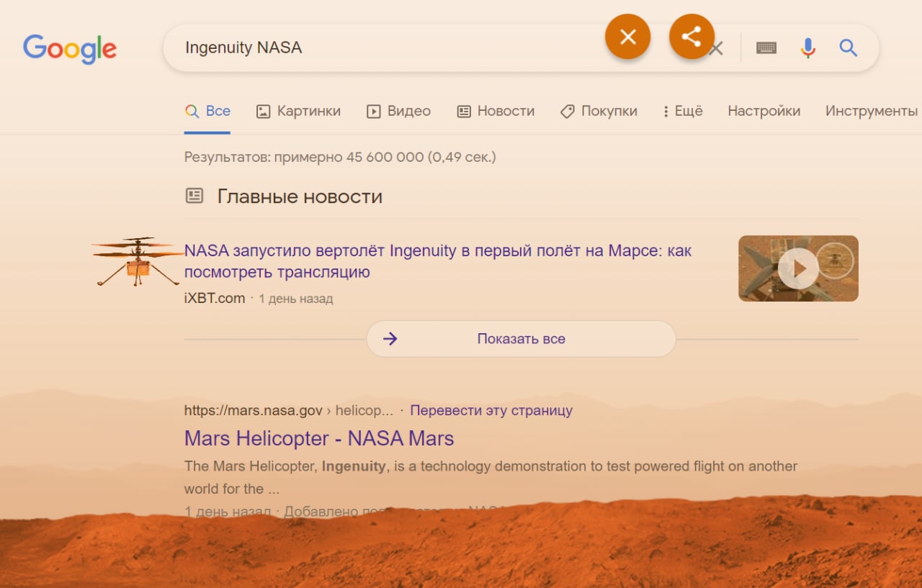Open the iXBT news headline about Ingenuity flight
922x588 pixels.
[x=438, y=261]
